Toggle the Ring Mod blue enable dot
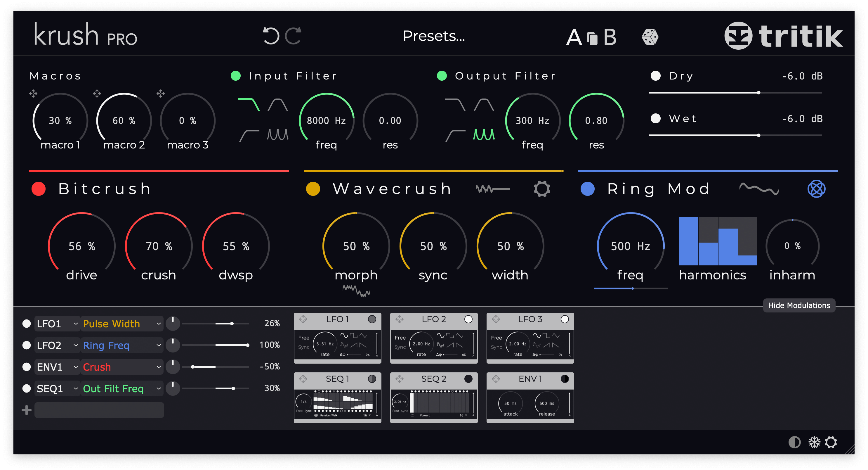Image resolution: width=868 pixels, height=470 pixels. coord(587,189)
